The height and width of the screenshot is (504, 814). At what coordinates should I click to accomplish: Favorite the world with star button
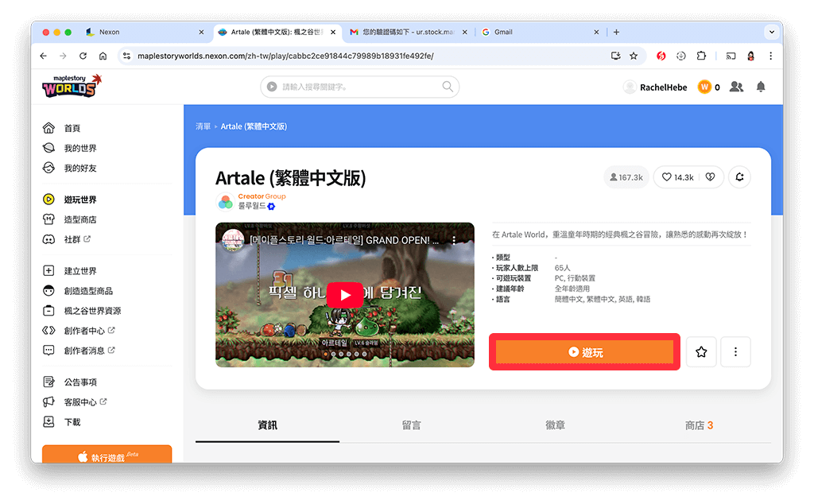coord(701,352)
